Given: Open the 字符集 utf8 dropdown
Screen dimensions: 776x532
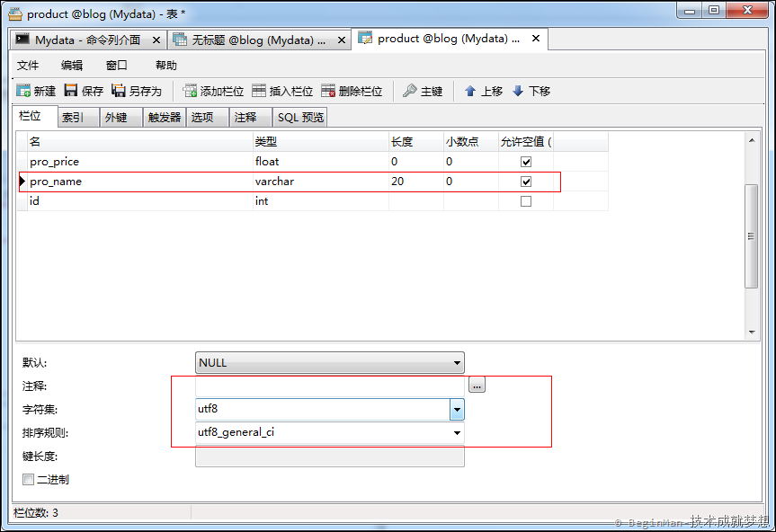Looking at the screenshot, I should pyautogui.click(x=457, y=410).
